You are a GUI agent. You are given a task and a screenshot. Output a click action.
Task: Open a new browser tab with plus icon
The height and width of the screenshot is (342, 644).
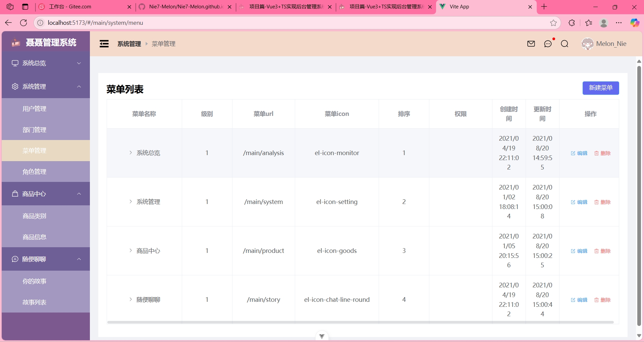[x=544, y=7]
